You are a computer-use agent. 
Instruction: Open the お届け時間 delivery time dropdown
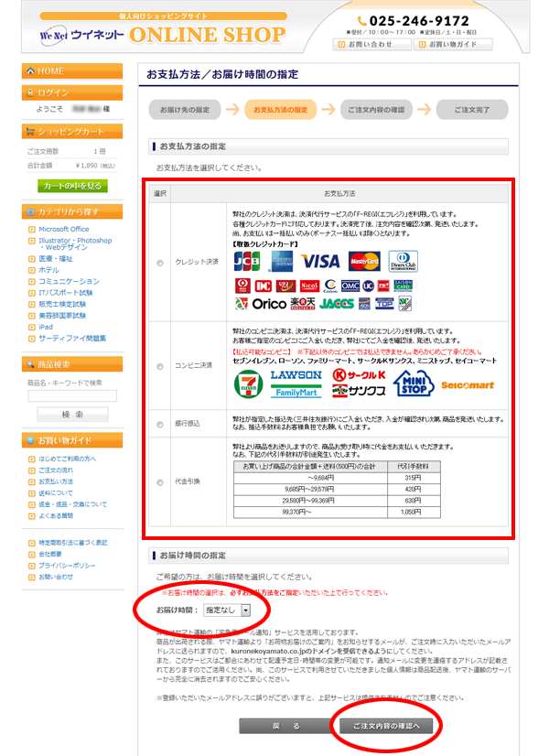click(x=227, y=610)
